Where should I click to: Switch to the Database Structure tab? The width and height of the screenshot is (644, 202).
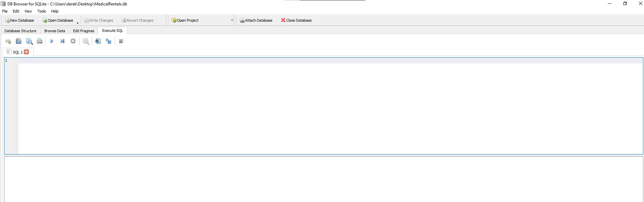[x=20, y=31]
